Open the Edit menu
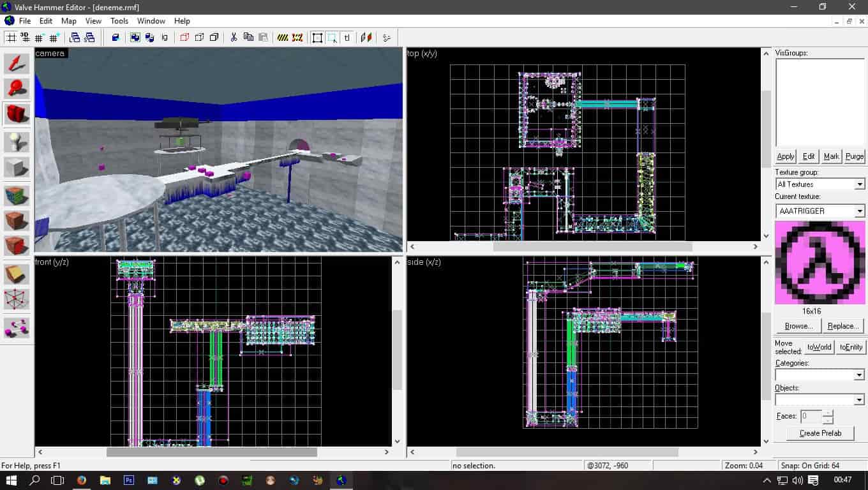This screenshot has width=868, height=490. 46,21
